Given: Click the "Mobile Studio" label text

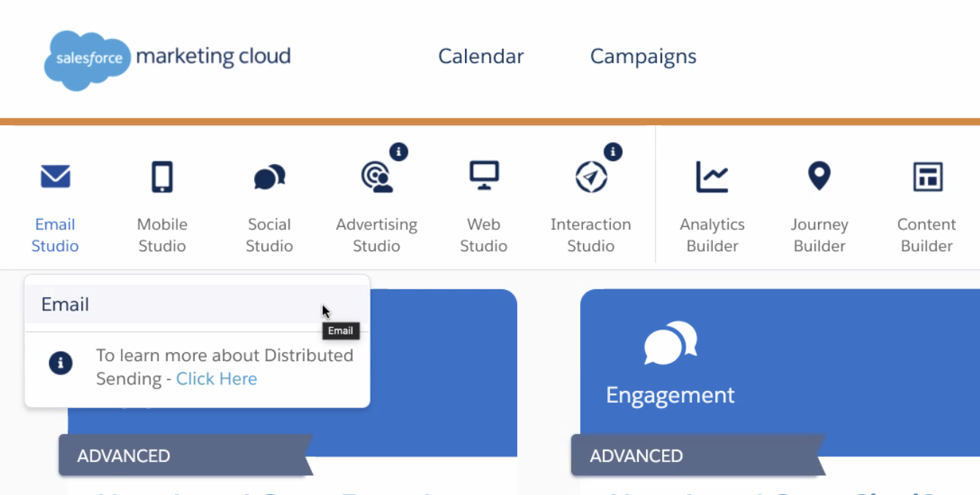Looking at the screenshot, I should [x=162, y=235].
